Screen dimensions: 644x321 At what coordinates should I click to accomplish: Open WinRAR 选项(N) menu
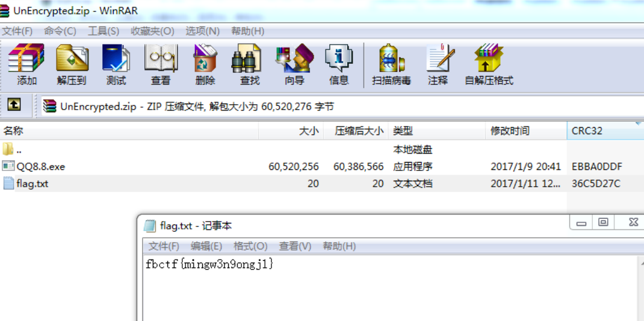[202, 31]
